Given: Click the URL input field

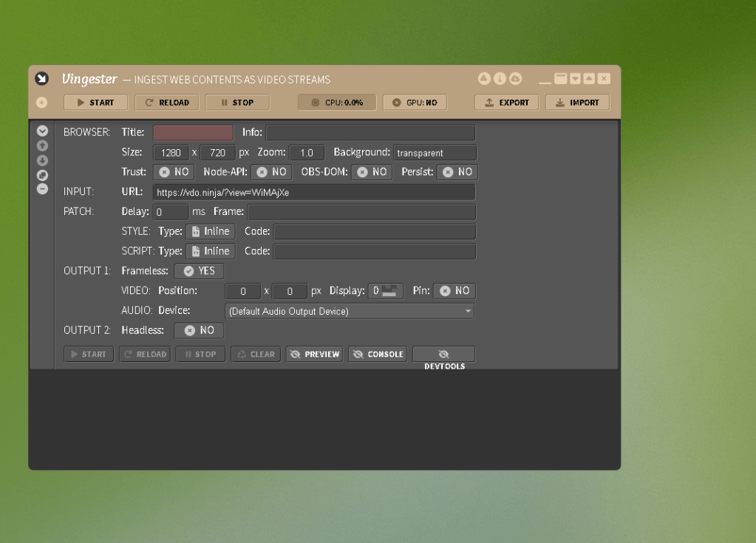Looking at the screenshot, I should coord(314,192).
